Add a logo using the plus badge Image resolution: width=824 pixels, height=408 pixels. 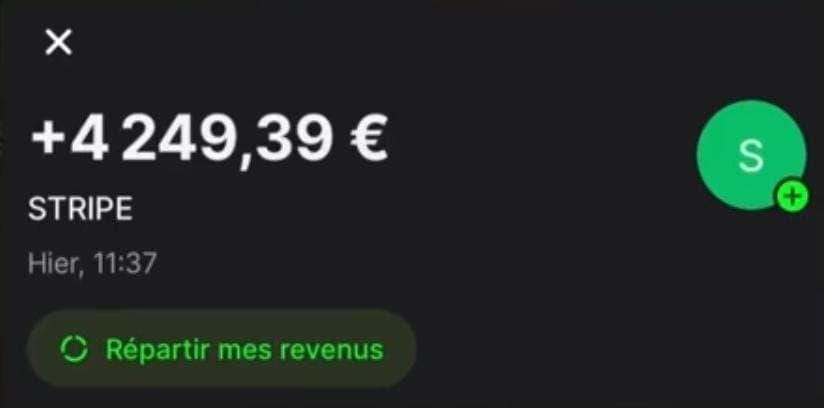[x=792, y=196]
